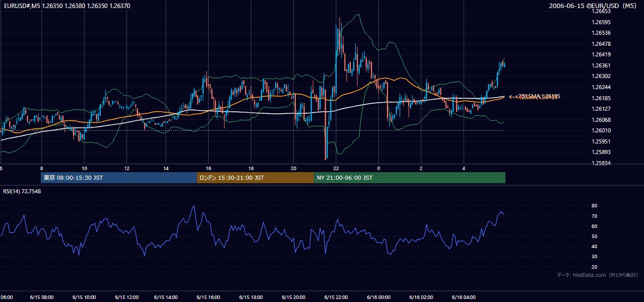Click price axis label 1.26478

(602, 44)
